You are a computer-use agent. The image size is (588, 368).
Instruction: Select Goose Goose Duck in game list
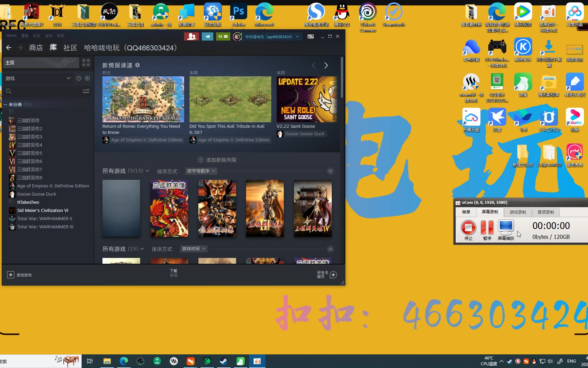pyautogui.click(x=37, y=194)
